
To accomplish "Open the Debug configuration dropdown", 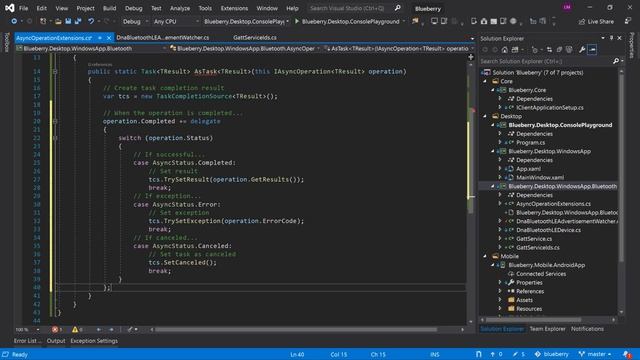I will pos(136,22).
